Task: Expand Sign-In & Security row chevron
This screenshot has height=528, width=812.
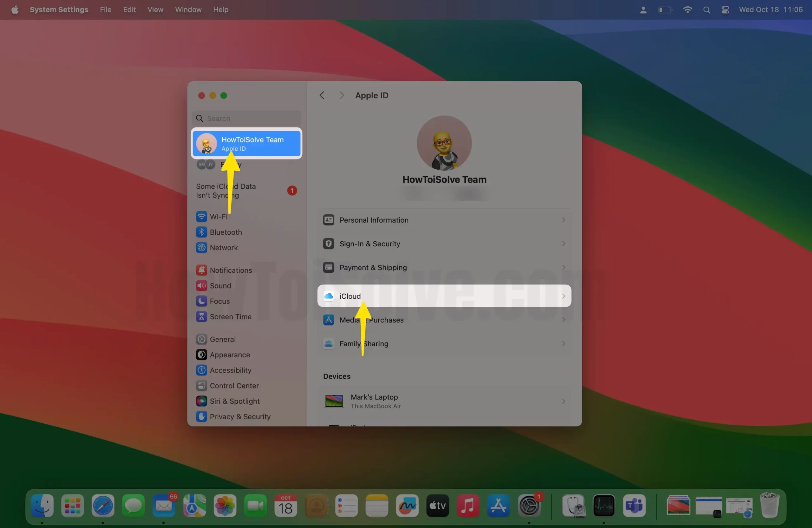Action: [564, 244]
